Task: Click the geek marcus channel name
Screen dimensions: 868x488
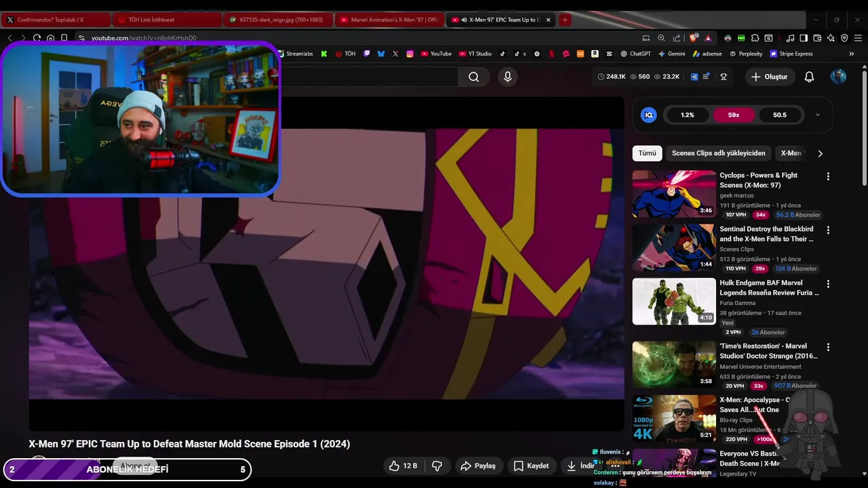Action: pyautogui.click(x=736, y=195)
